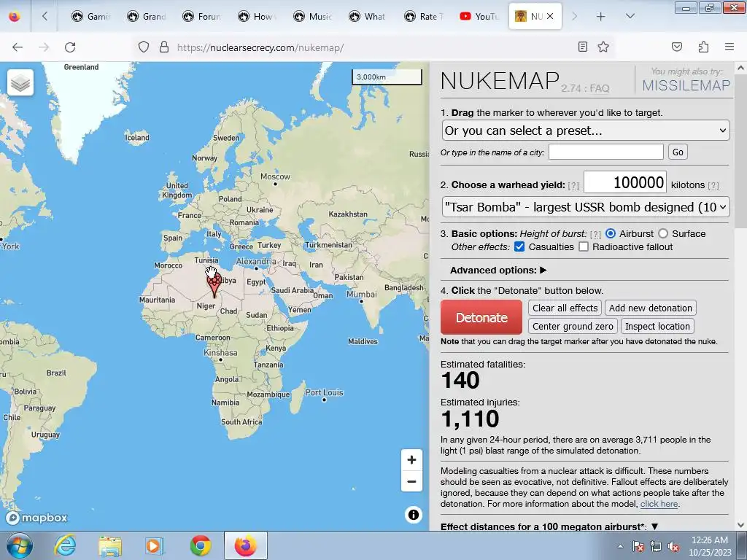The image size is (747, 560).
Task: Click the Go button for city search
Action: tap(678, 152)
